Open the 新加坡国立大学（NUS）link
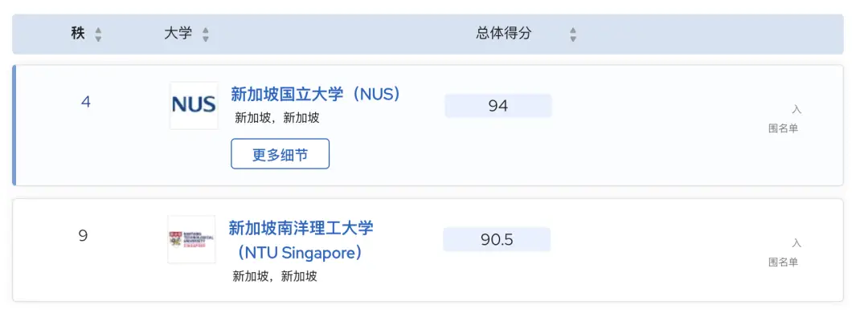Image resolution: width=868 pixels, height=321 pixels. (316, 94)
